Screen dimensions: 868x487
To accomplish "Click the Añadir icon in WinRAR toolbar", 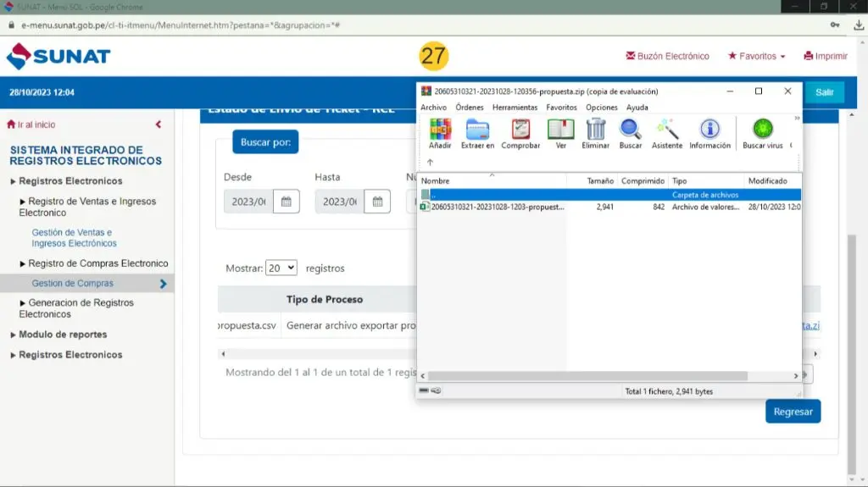I will coord(440,130).
